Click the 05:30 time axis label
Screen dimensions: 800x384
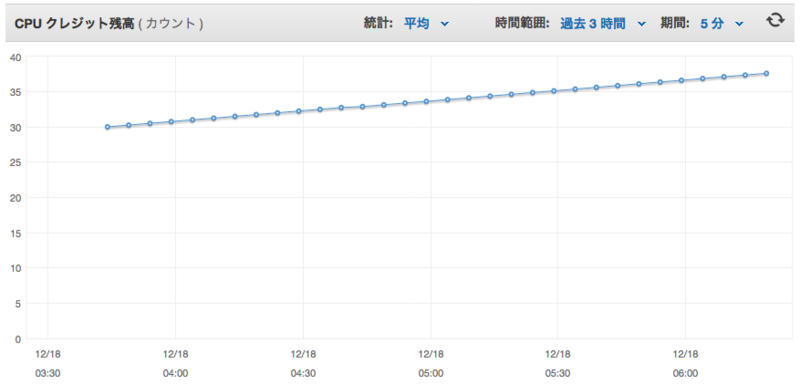(x=558, y=373)
